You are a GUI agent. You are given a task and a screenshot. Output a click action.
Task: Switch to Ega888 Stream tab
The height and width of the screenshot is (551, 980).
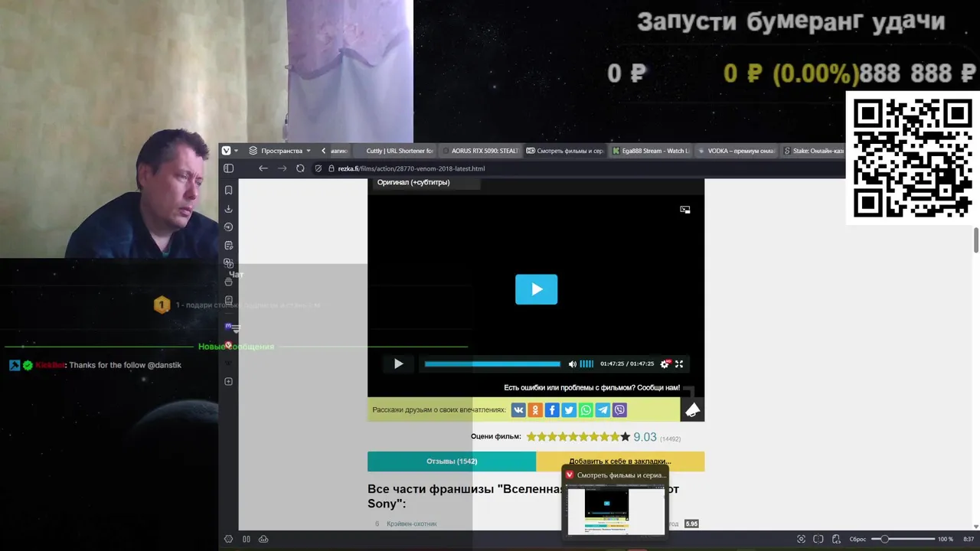[651, 151]
